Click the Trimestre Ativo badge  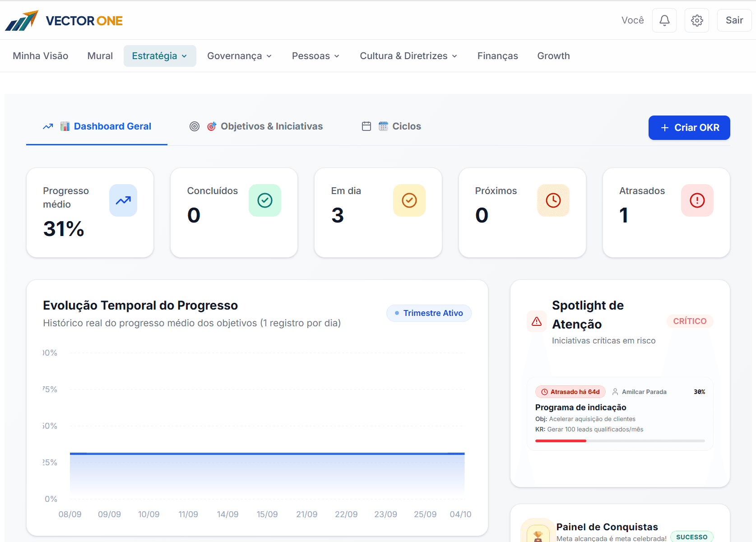pos(429,313)
